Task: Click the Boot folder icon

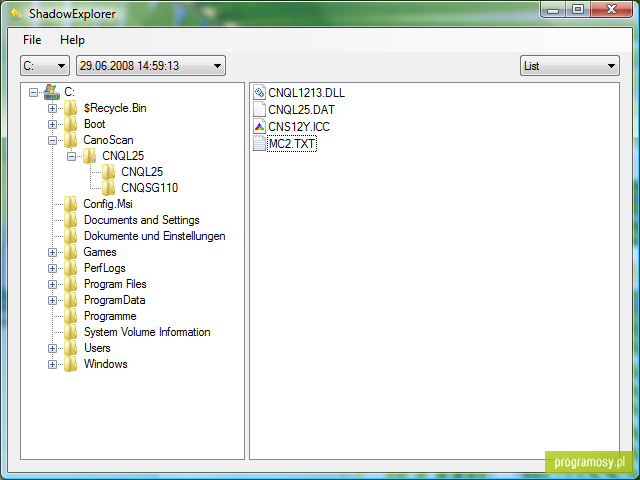Action: tap(71, 124)
